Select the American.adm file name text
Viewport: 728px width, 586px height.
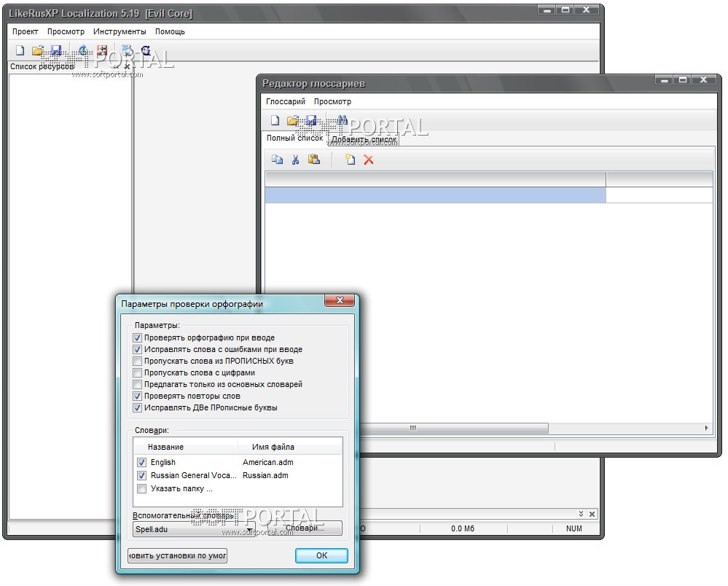click(x=268, y=463)
